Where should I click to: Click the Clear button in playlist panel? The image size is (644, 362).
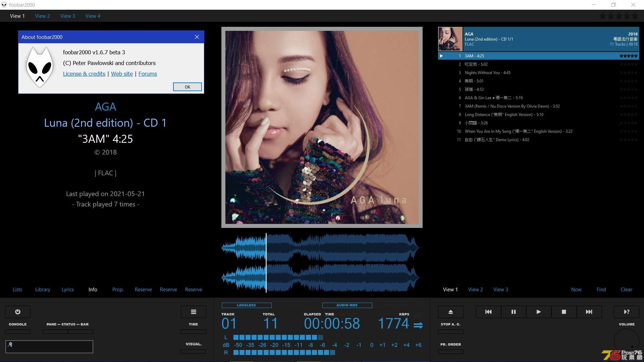click(627, 290)
